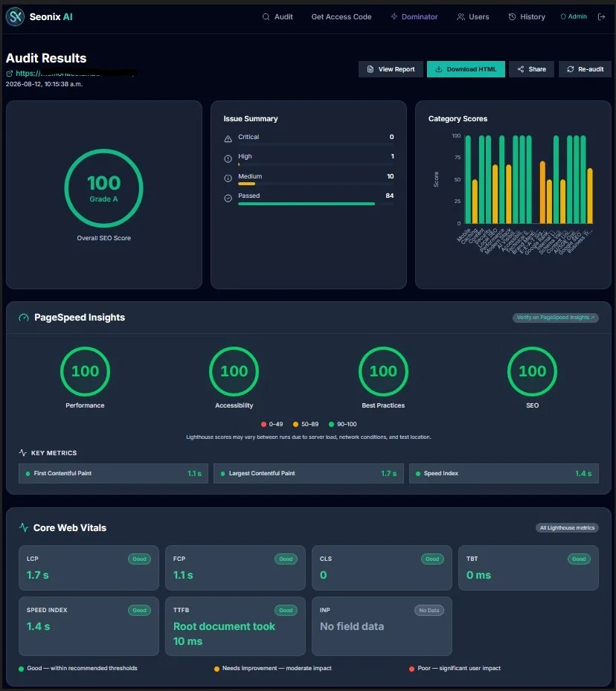Open the History page
The height and width of the screenshot is (691, 616).
pos(527,17)
